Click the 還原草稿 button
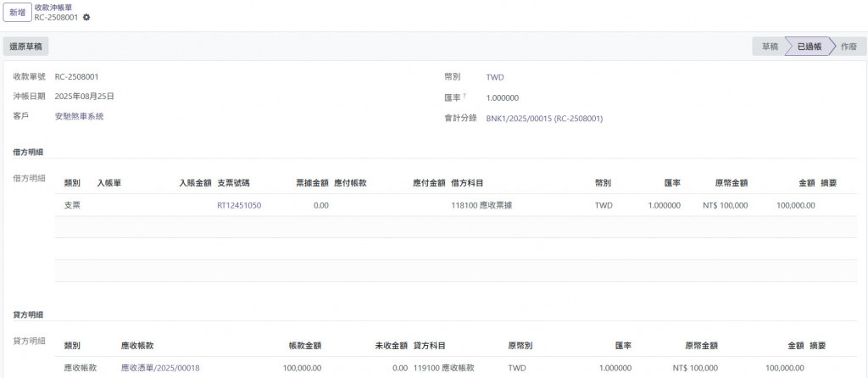Screen dimensions: 868x378 pos(26,47)
